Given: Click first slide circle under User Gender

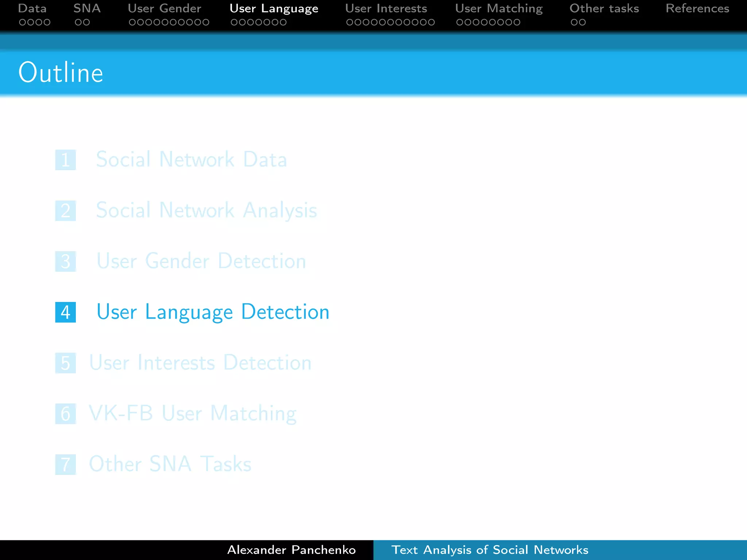Looking at the screenshot, I should point(132,22).
